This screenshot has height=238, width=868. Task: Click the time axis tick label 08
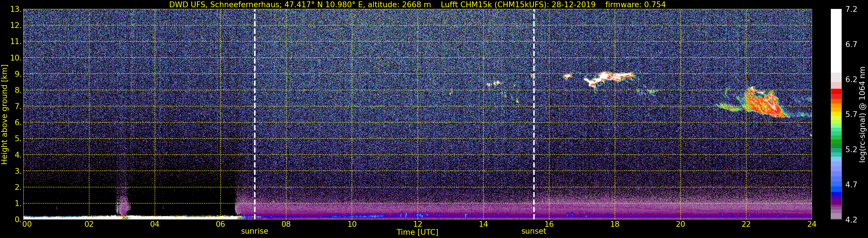pyautogui.click(x=286, y=224)
